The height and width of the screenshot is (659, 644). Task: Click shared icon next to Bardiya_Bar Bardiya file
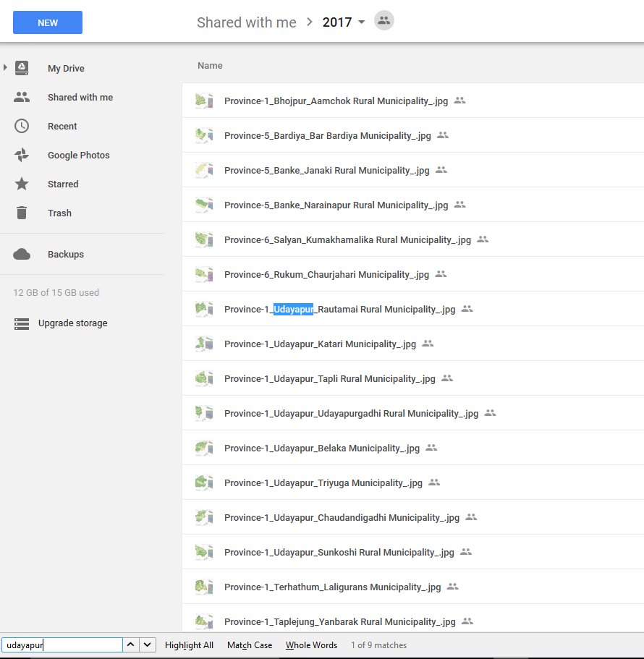coord(443,135)
